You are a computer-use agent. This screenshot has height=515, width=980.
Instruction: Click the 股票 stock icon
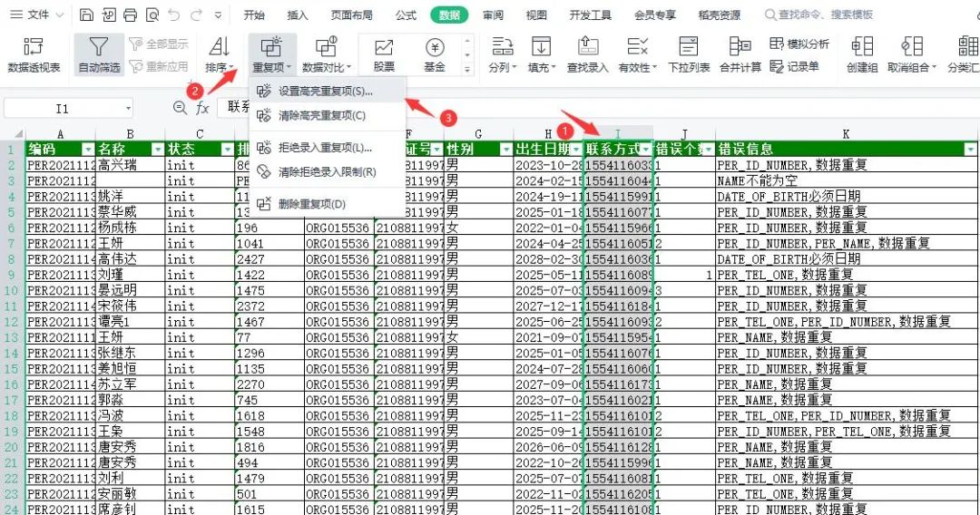pyautogui.click(x=384, y=54)
